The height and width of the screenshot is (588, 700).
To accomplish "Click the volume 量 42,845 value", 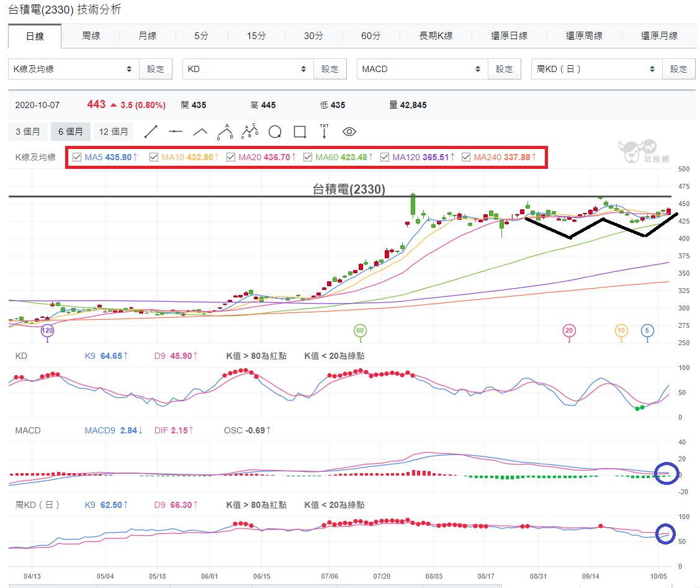I will pyautogui.click(x=408, y=105).
